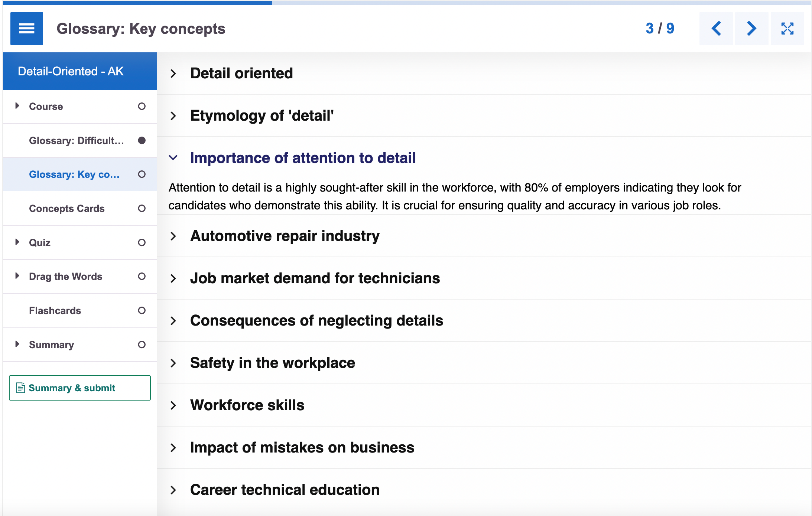Screen dimensions: 812x516
Task: Click the blue progress bar at the top
Action: pos(136,3)
